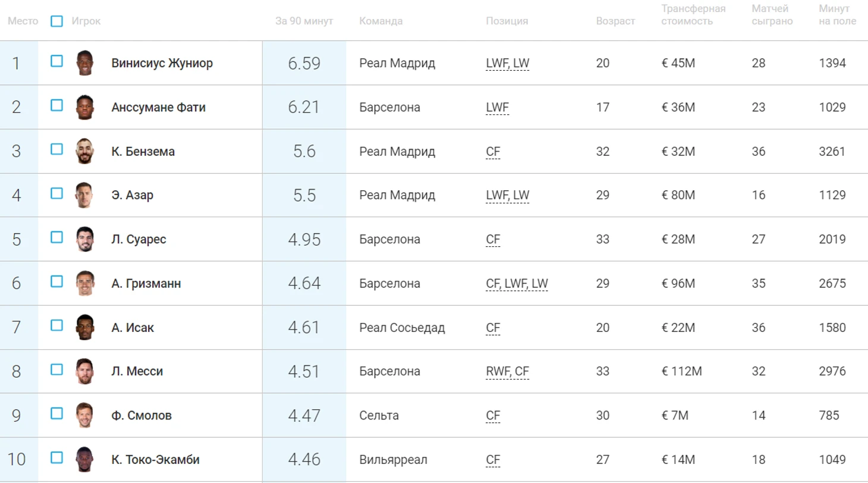This screenshot has width=868, height=483.
Task: Click Ansu Fati's avatar image
Action: (x=86, y=107)
